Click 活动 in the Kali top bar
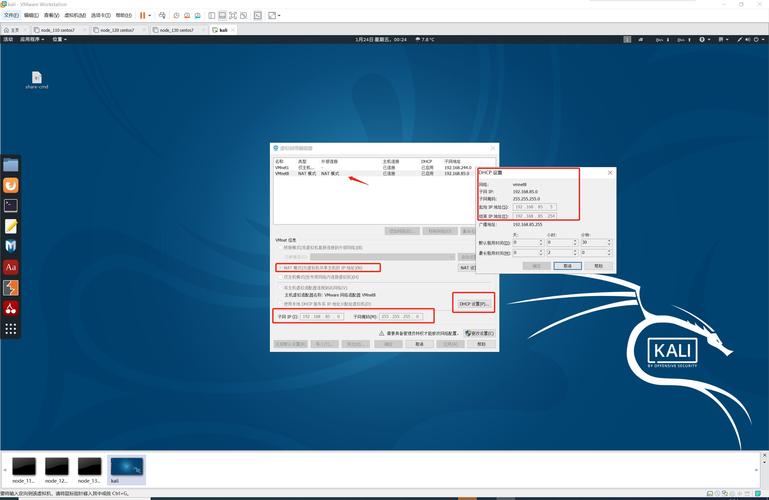 [8, 39]
